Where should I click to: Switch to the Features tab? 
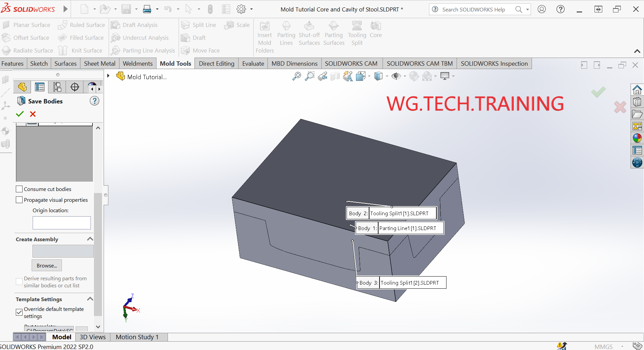click(12, 63)
